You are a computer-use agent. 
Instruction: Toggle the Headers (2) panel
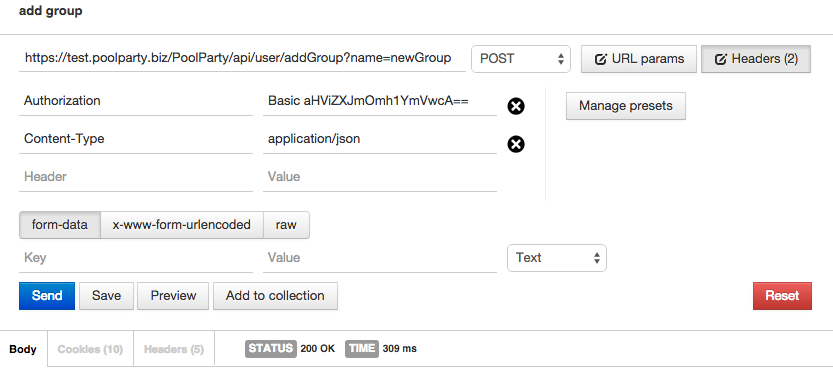click(756, 59)
